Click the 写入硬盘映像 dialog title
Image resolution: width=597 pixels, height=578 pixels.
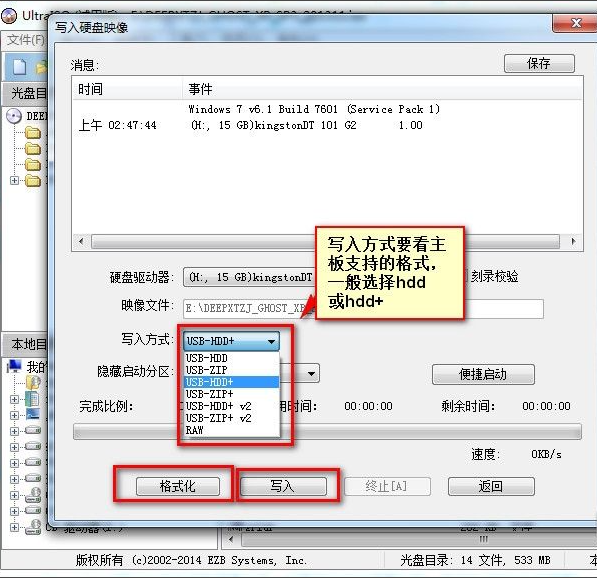pos(92,27)
